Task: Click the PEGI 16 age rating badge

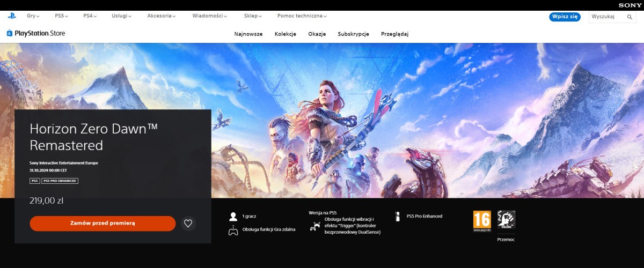Action: click(x=482, y=221)
